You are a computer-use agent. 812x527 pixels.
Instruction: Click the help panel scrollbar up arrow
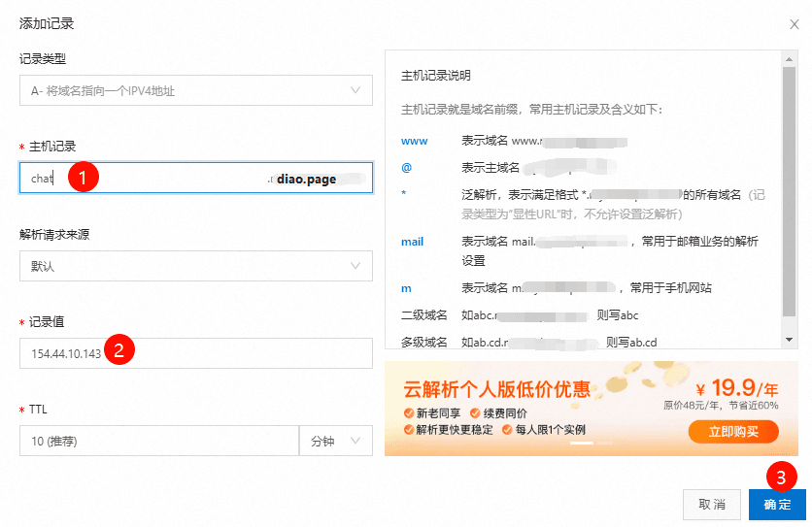coord(790,57)
